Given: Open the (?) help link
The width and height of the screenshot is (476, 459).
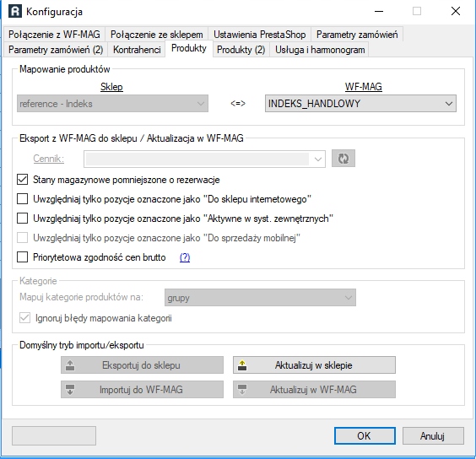Looking at the screenshot, I should click(x=185, y=257).
